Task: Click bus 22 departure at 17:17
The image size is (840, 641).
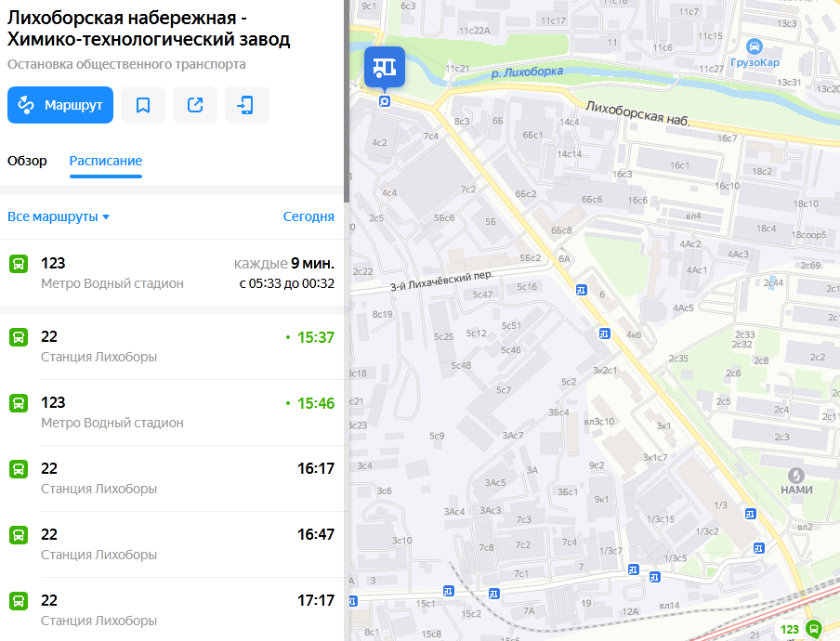Action: tap(173, 610)
